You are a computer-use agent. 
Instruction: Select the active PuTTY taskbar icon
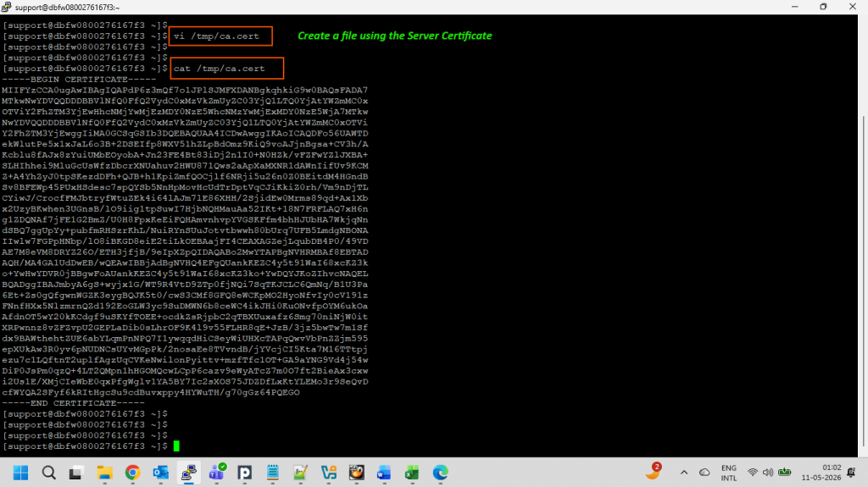[189, 473]
